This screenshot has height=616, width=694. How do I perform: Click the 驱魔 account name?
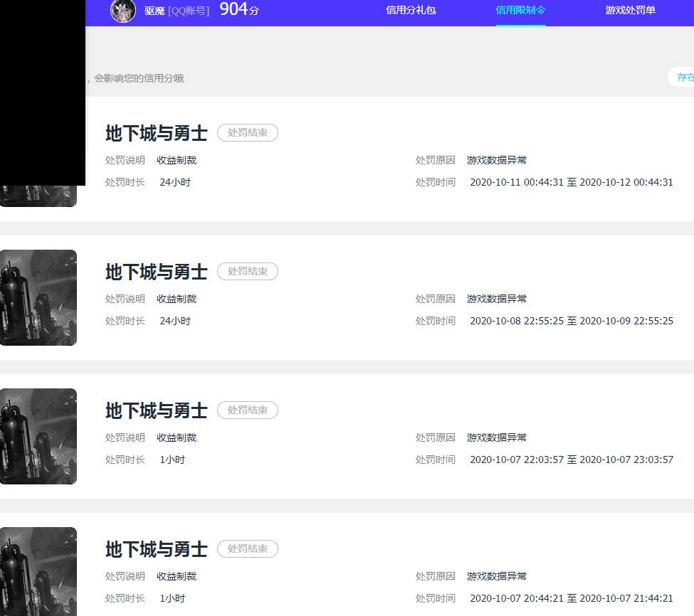click(x=154, y=11)
